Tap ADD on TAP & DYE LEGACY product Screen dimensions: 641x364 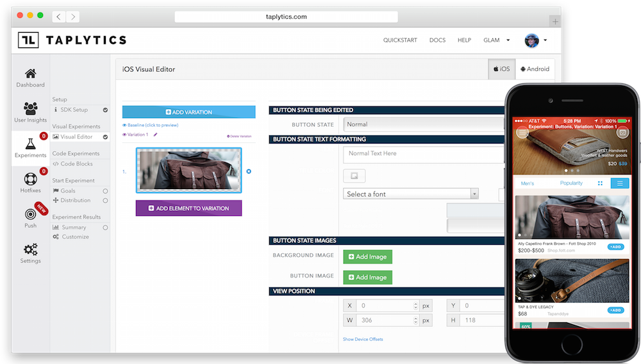click(x=615, y=310)
